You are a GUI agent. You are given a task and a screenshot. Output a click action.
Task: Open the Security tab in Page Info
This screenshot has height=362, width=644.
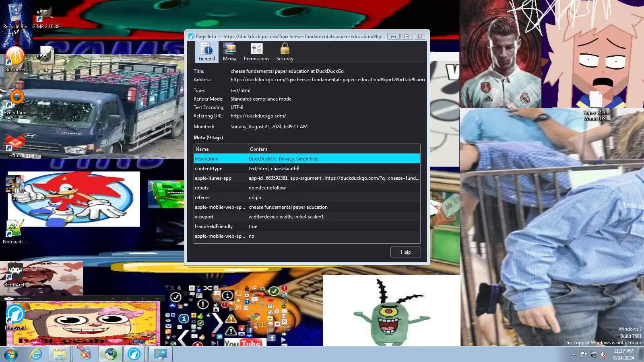pyautogui.click(x=285, y=52)
